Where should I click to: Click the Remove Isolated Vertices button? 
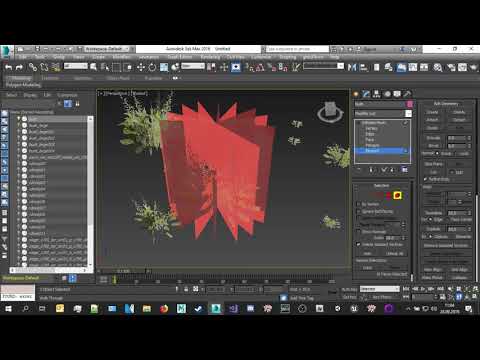446,245
